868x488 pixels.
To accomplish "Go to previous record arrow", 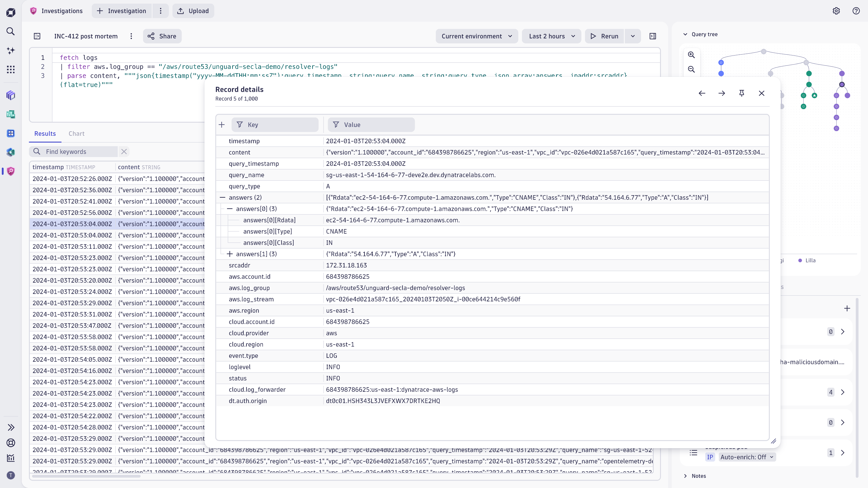I will click(702, 93).
